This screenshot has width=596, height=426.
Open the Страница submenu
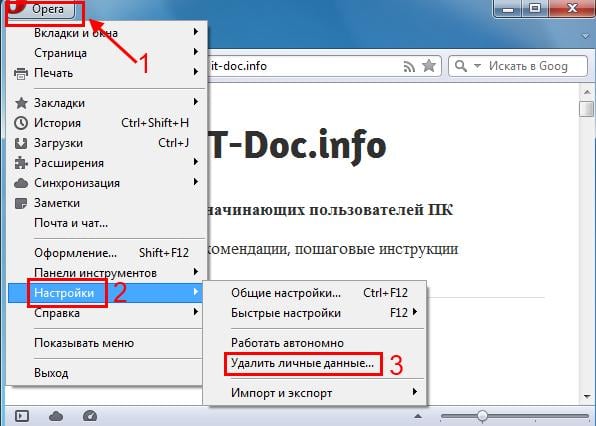pyautogui.click(x=107, y=52)
